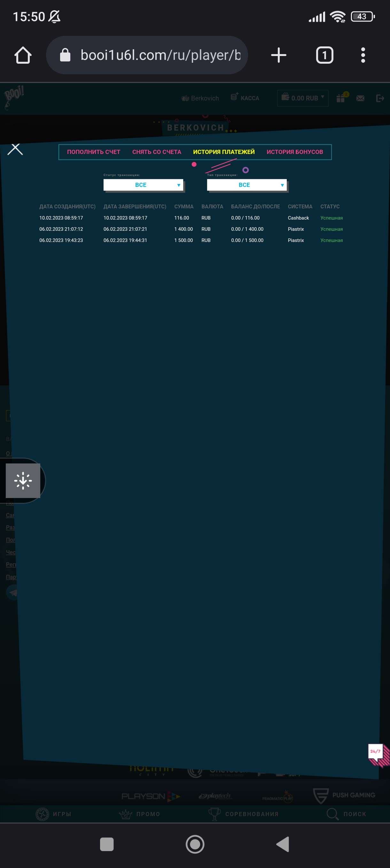390x868 pixels.
Task: Click the ДАТА СОЗДАНИЯ(UTC) column header
Action: pyautogui.click(x=67, y=206)
